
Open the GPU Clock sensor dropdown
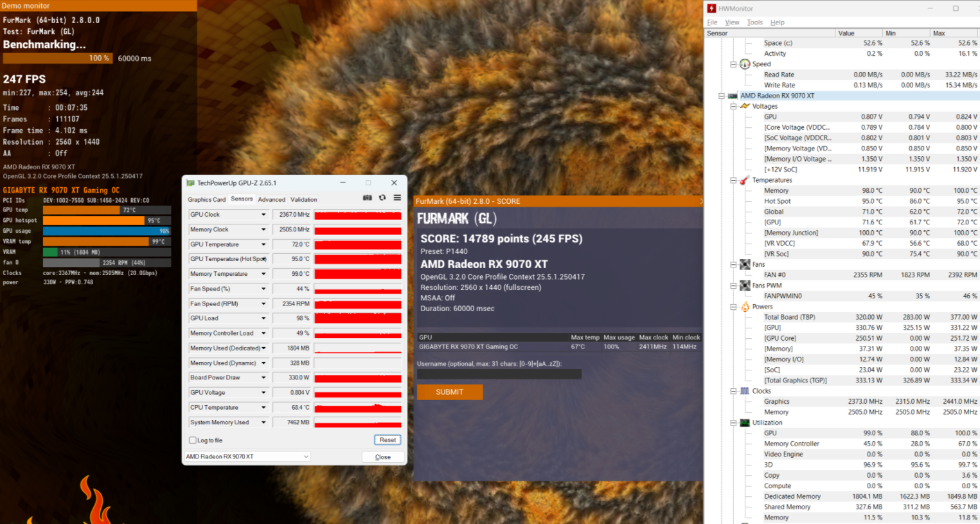[263, 215]
